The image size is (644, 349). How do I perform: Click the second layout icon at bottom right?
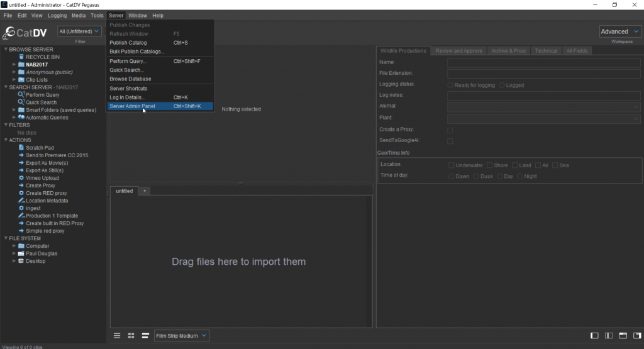(x=609, y=336)
